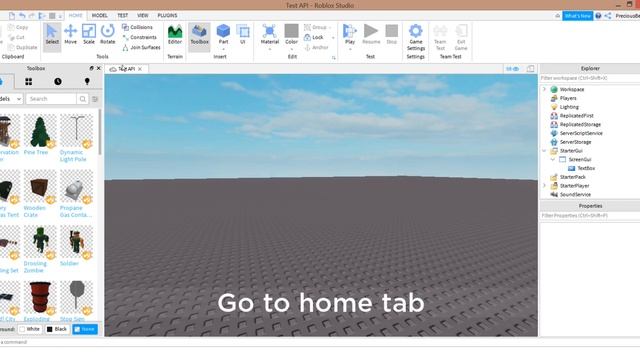Click Cut in Clipboard group
This screenshot has width=640, height=360.
[16, 37]
